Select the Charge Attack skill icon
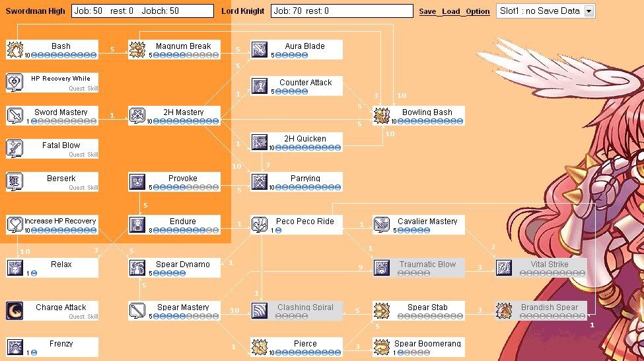This screenshot has height=361, width=644. (15, 311)
